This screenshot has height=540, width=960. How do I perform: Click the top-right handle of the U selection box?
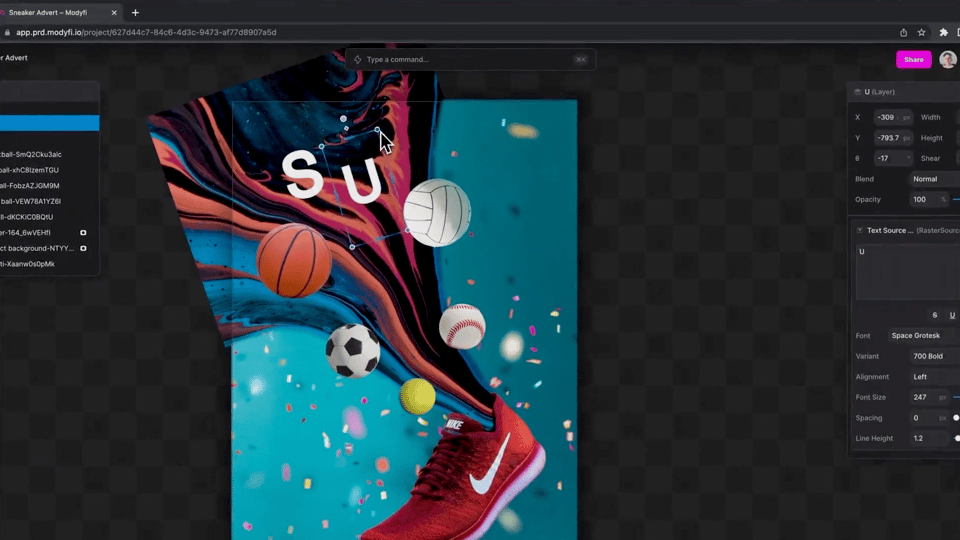point(377,129)
